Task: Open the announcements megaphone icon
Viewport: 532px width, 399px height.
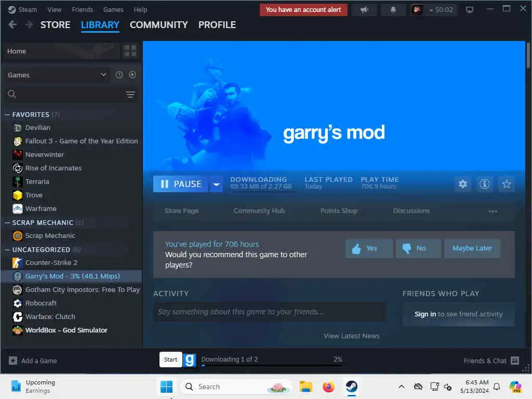Action: [364, 10]
